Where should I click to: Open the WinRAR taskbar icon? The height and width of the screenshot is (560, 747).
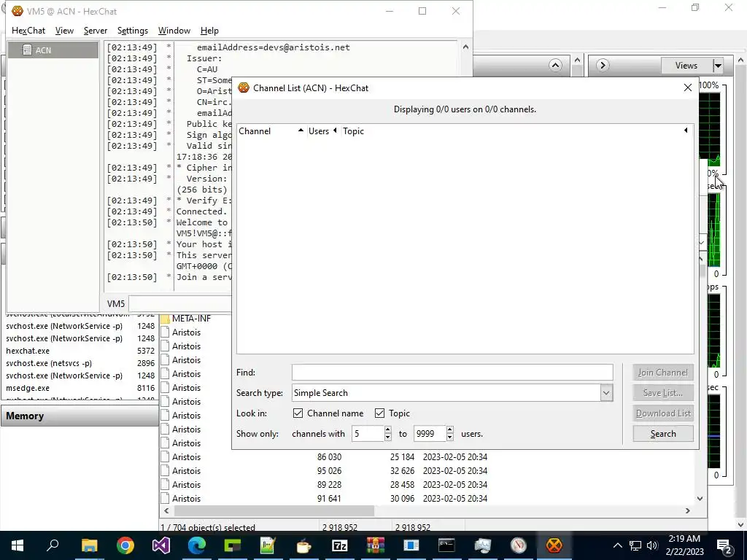[376, 545]
